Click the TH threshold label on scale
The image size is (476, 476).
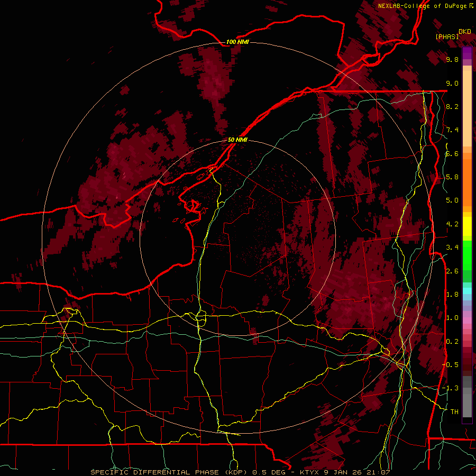[x=454, y=412]
